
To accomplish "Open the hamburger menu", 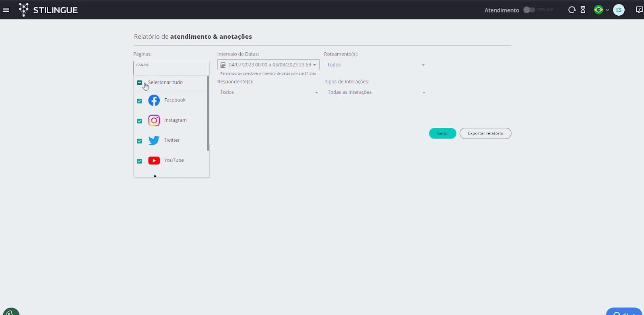I will [6, 10].
